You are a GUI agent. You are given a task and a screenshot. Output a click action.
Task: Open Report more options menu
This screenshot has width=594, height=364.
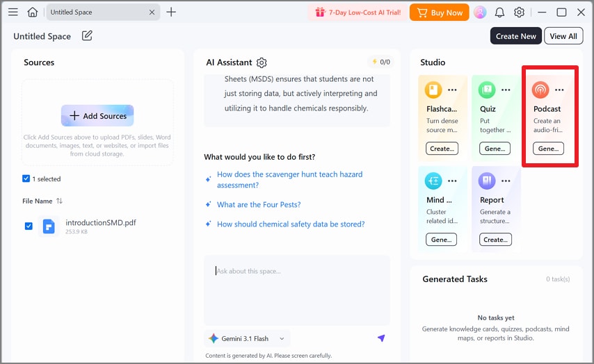coord(506,181)
